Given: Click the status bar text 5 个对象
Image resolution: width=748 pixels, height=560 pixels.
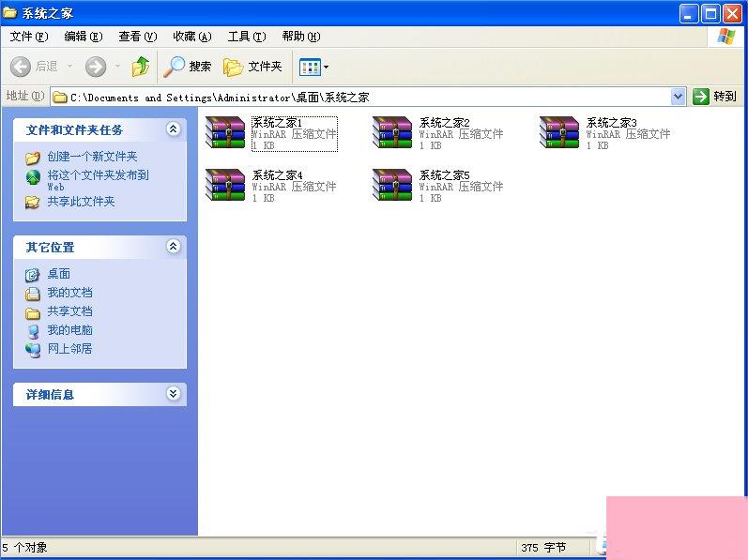Looking at the screenshot, I should pyautogui.click(x=24, y=548).
